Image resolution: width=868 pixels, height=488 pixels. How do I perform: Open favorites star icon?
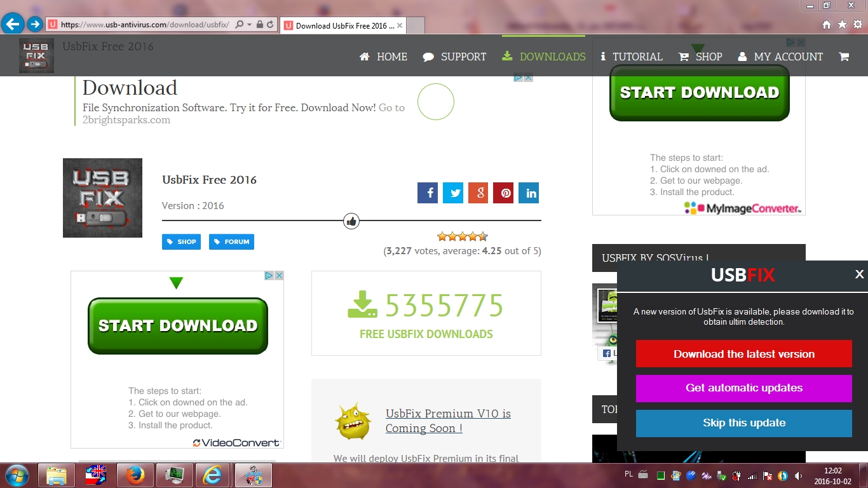click(842, 25)
